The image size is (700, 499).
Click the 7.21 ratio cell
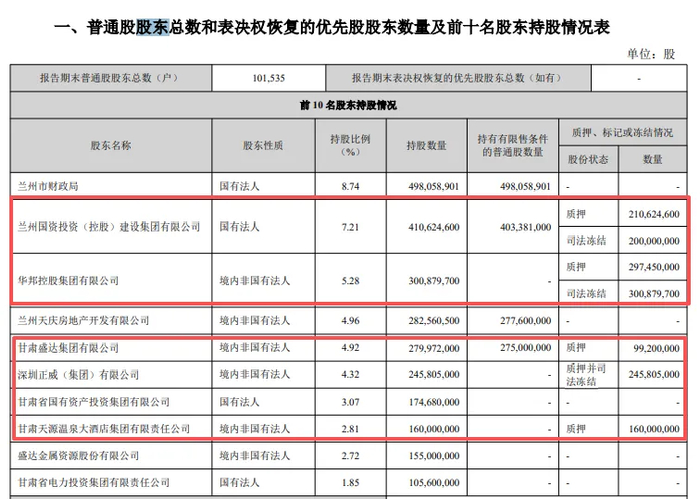pos(350,227)
